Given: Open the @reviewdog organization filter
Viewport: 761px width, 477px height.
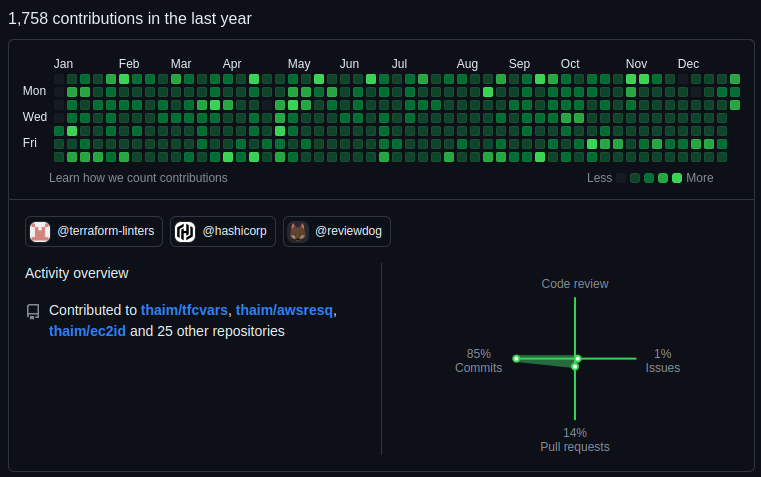Looking at the screenshot, I should pos(337,231).
